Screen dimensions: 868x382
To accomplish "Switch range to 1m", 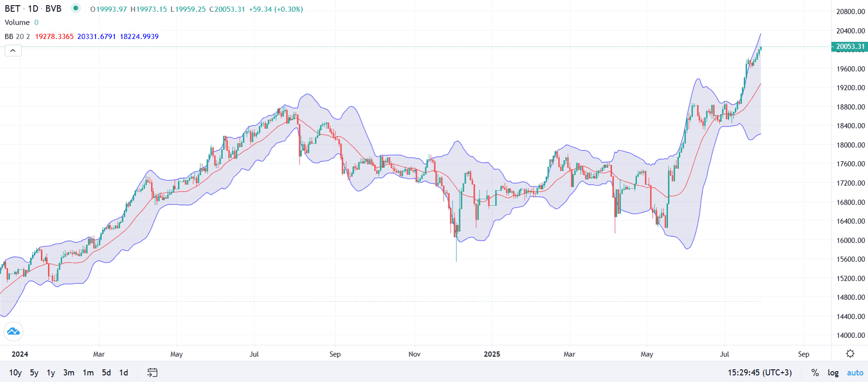I will [88, 373].
